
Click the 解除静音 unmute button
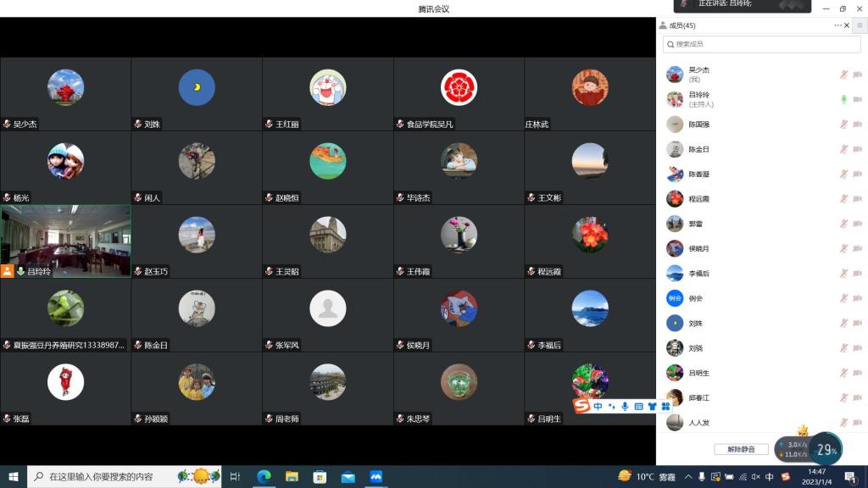click(x=740, y=449)
